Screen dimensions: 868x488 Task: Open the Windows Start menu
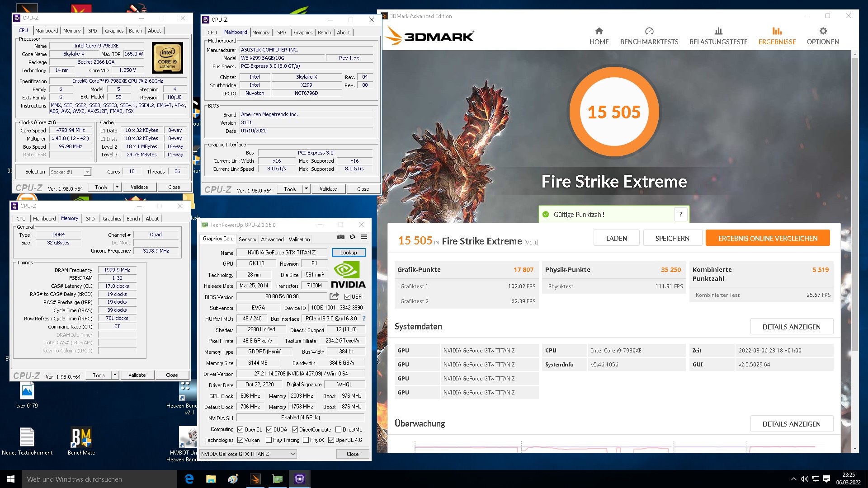click(11, 479)
